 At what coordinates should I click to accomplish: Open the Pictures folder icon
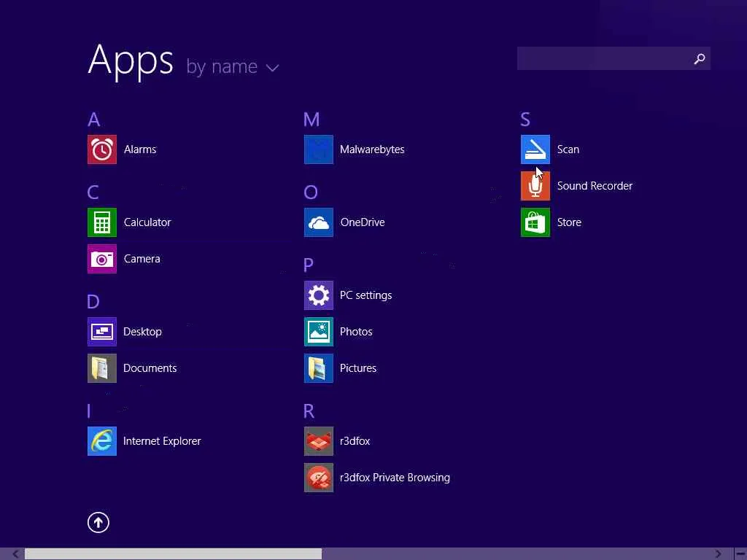(319, 368)
